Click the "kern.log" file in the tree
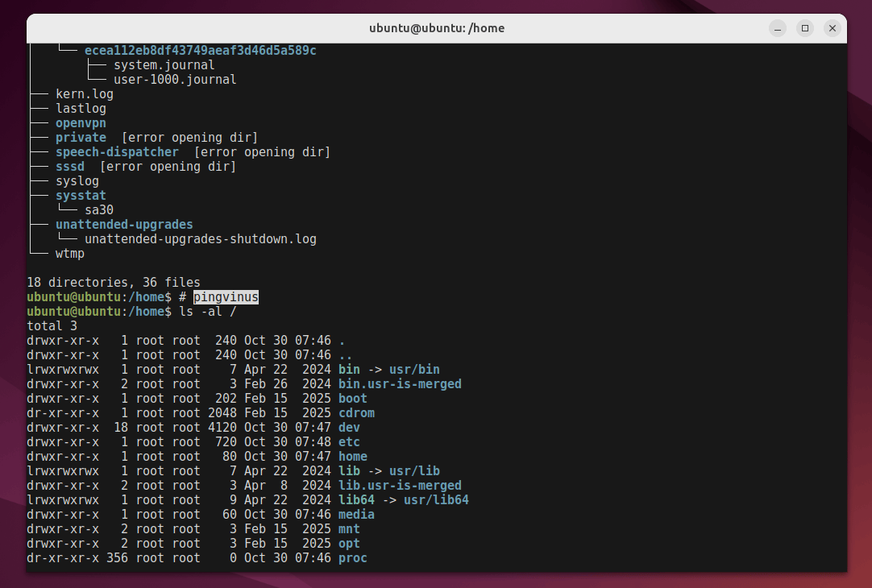The image size is (872, 588). pyautogui.click(x=85, y=94)
